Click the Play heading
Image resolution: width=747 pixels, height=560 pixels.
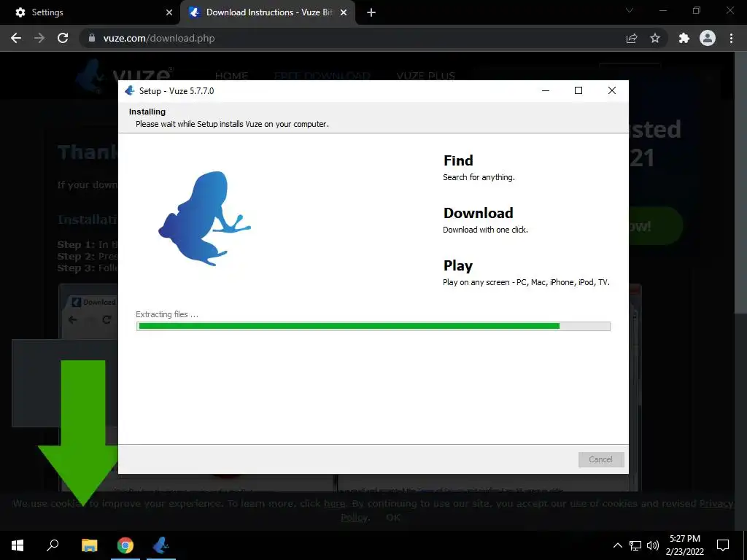point(458,265)
